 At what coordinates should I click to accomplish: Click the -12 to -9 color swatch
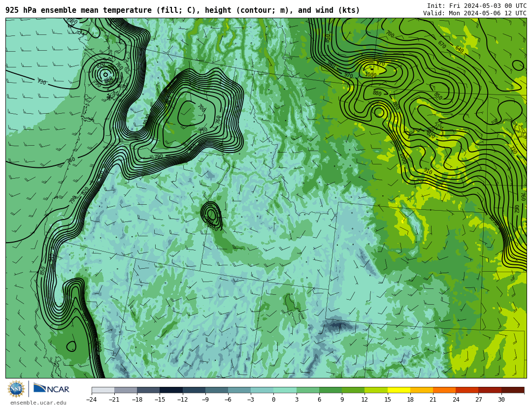coord(194,390)
